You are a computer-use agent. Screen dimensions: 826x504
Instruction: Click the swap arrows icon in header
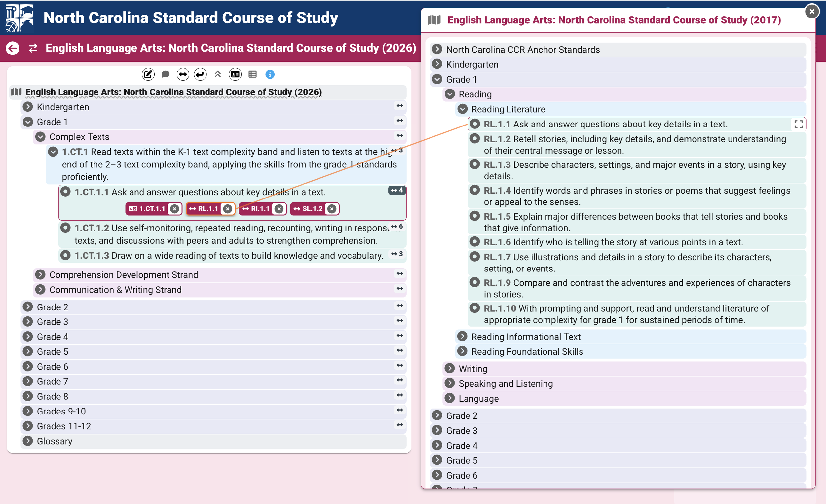coord(33,48)
